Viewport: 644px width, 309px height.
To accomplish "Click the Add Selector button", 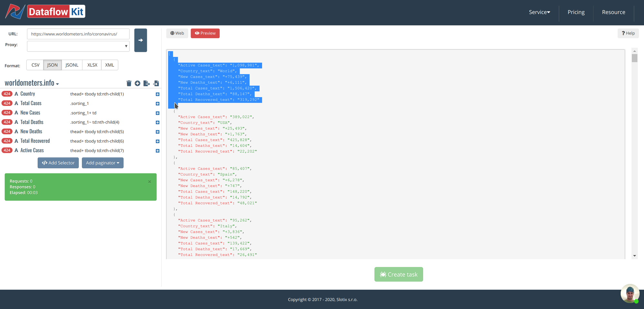I will point(58,163).
